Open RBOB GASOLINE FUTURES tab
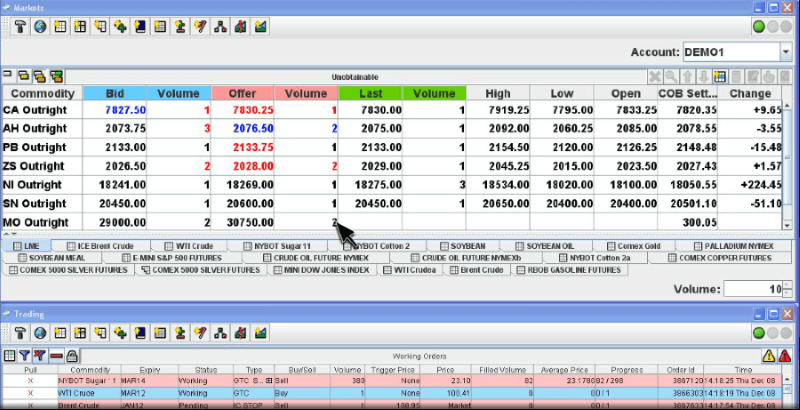The image size is (800, 410). (x=569, y=270)
